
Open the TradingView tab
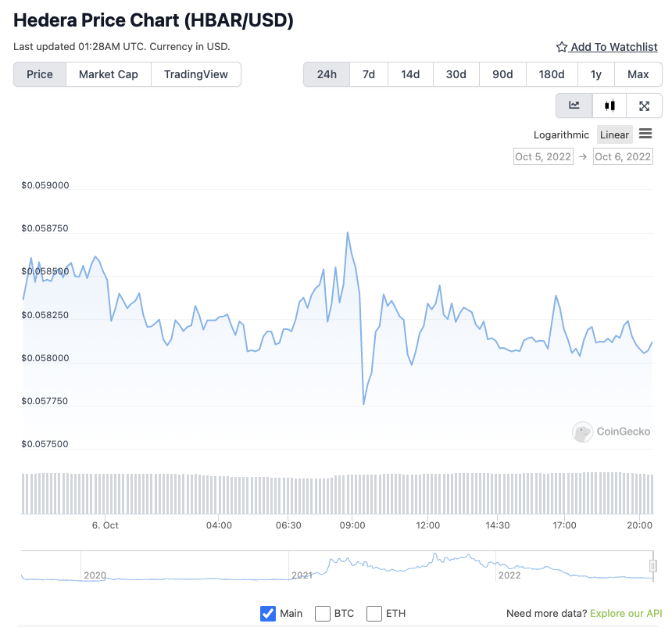point(196,74)
